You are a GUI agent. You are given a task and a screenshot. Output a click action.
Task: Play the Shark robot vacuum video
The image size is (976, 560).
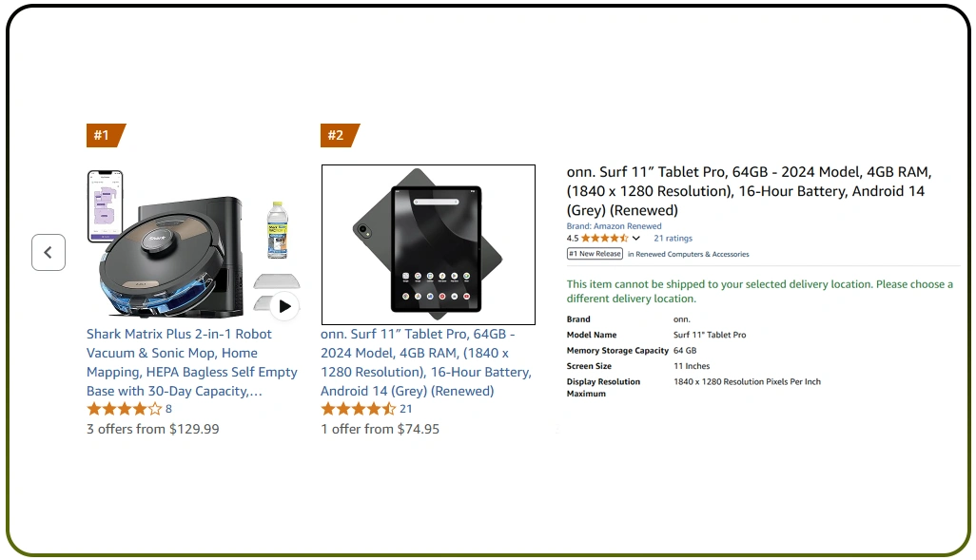[x=284, y=306]
